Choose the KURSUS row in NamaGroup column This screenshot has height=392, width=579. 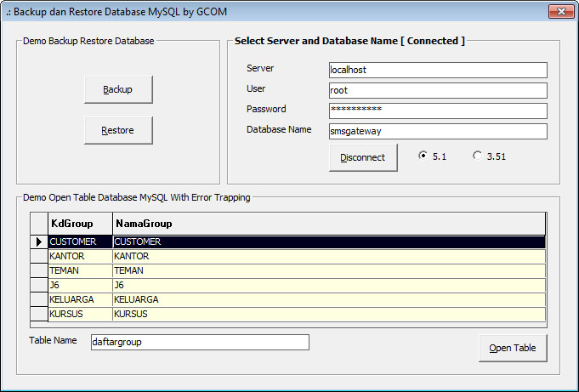[x=327, y=314]
